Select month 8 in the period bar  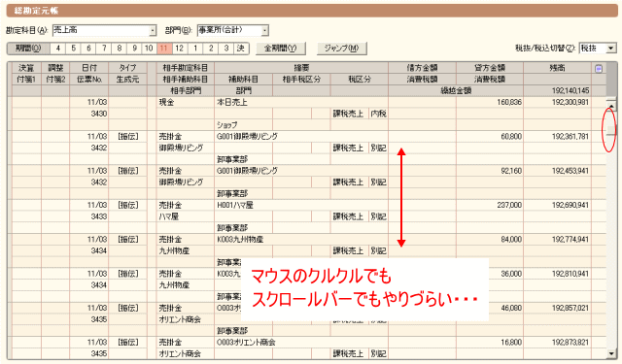tap(119, 49)
